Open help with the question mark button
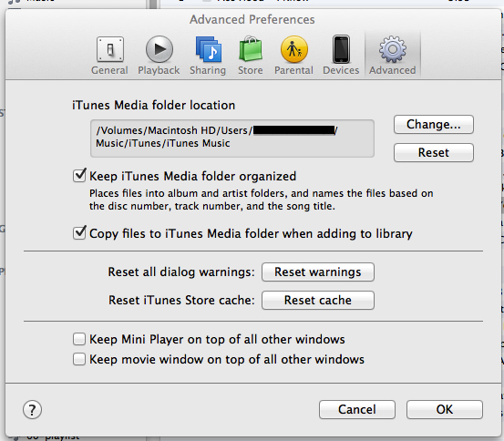Screen dimensions: 504x441 [32, 410]
